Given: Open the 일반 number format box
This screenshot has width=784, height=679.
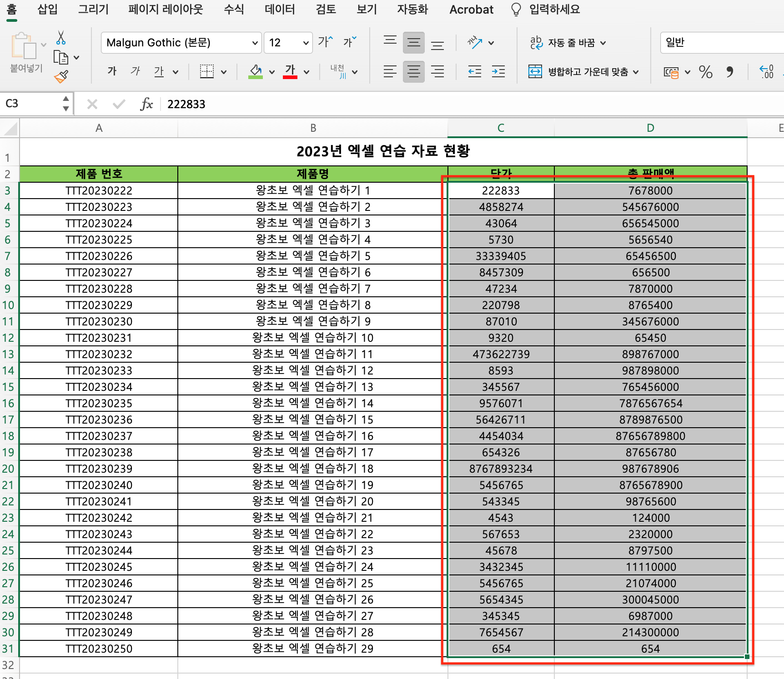Looking at the screenshot, I should click(x=722, y=43).
